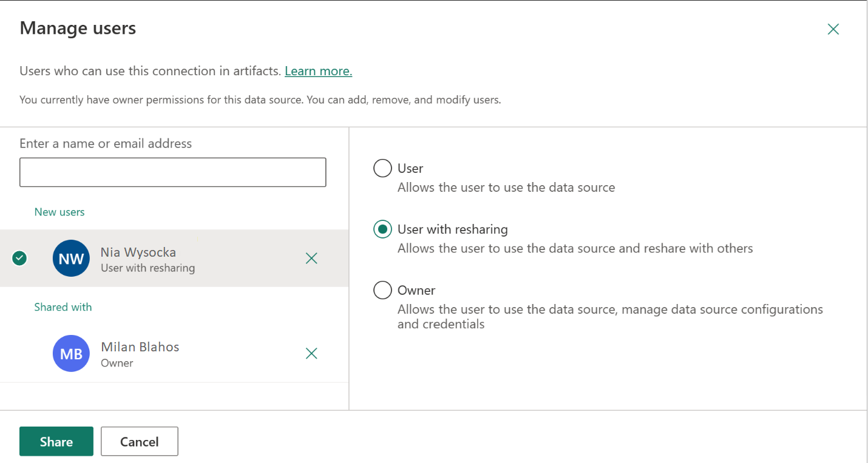Image resolution: width=868 pixels, height=463 pixels.
Task: Click the User option label text
Action: point(410,168)
